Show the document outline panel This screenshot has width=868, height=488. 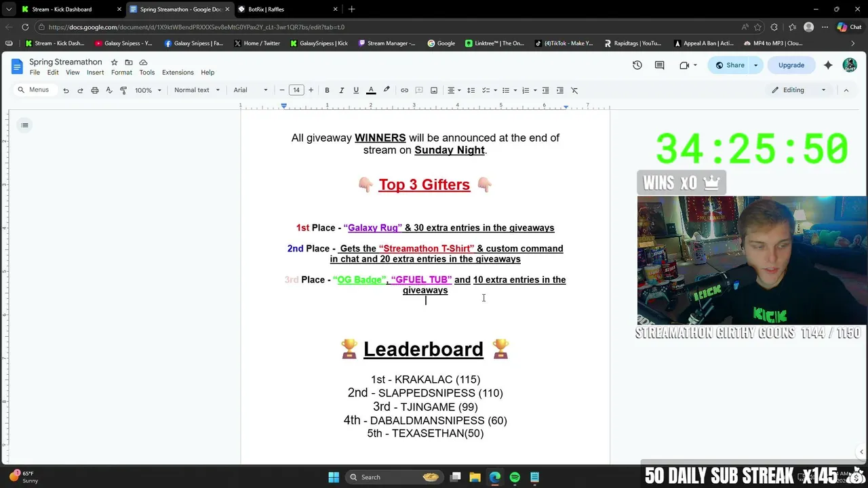[x=24, y=125]
